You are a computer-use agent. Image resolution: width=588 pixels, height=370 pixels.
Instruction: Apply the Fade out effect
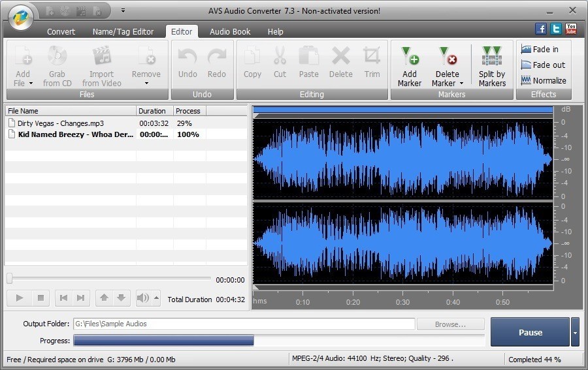543,65
